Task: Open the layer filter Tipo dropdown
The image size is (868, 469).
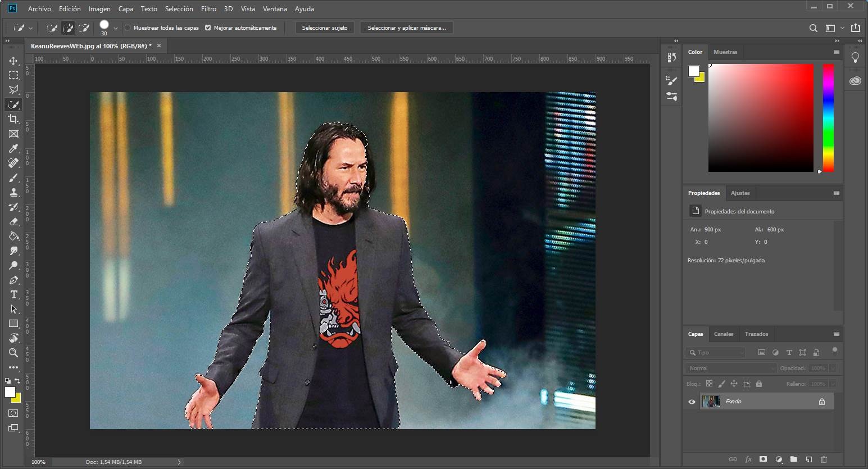Action: point(716,353)
